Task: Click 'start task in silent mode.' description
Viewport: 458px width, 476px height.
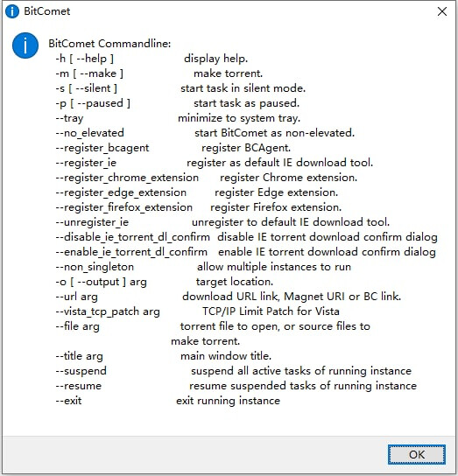Action: pos(243,88)
